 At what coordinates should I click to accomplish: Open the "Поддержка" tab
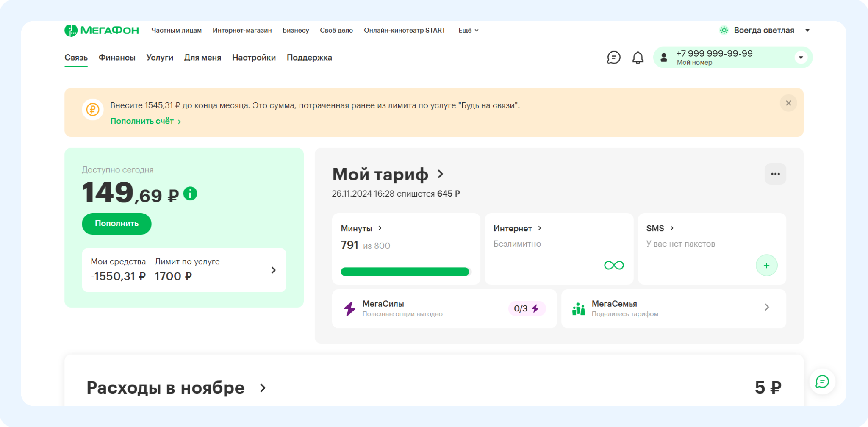click(x=309, y=58)
